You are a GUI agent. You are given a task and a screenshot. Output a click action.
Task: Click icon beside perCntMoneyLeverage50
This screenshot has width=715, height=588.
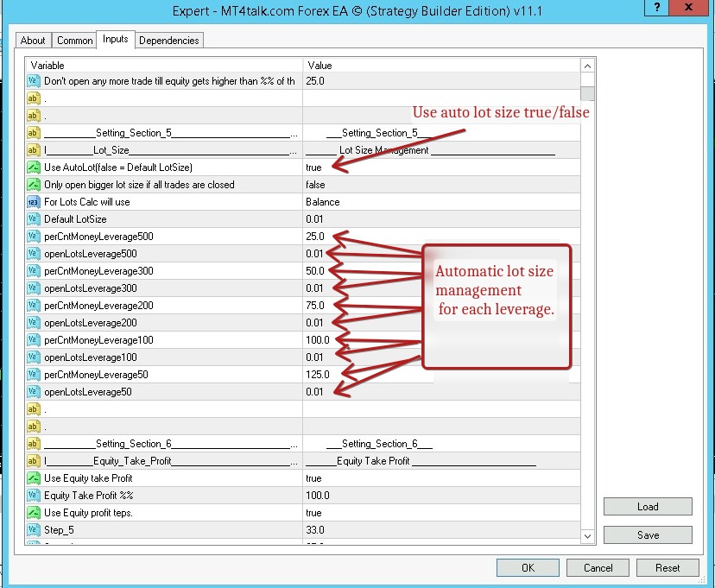pos(34,375)
